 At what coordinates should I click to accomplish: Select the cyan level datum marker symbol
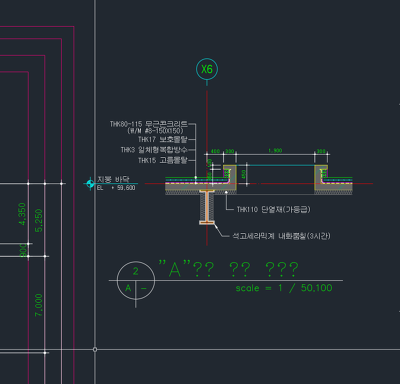[90, 184]
